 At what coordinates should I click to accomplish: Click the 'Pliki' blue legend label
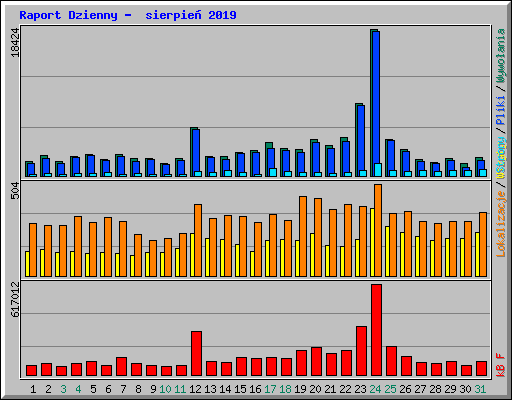point(501,110)
